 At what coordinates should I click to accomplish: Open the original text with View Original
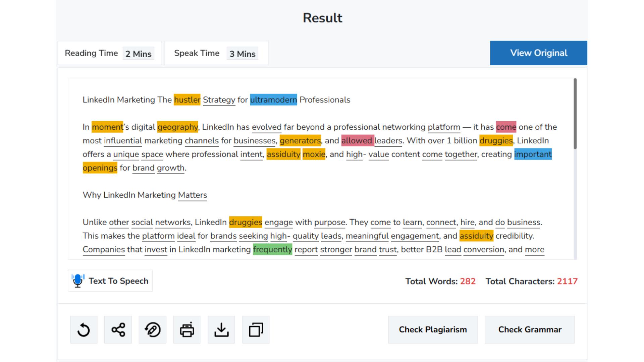click(538, 53)
